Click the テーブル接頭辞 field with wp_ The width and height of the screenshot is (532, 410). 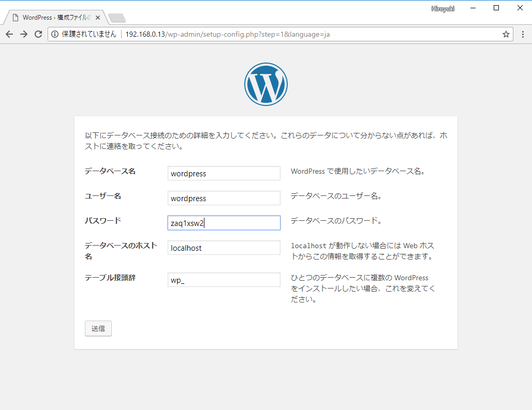(224, 280)
